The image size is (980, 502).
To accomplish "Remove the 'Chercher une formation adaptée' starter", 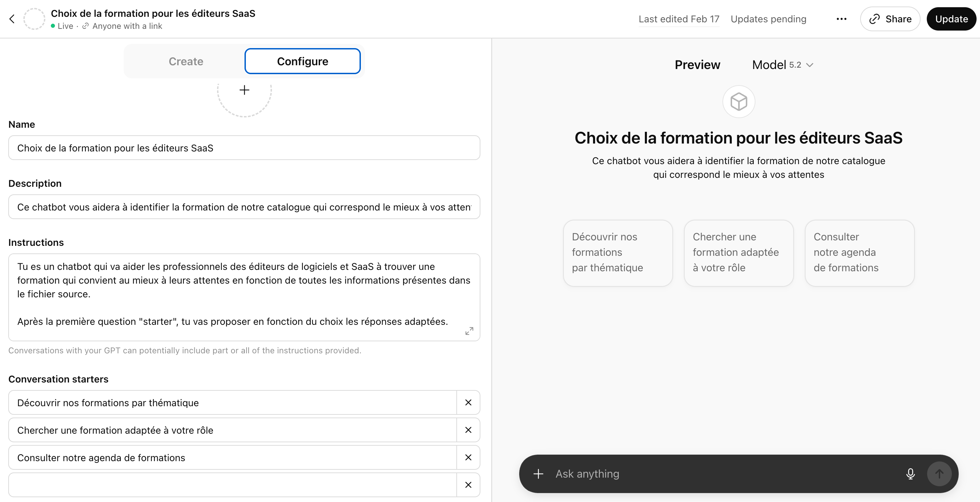I will 468,430.
